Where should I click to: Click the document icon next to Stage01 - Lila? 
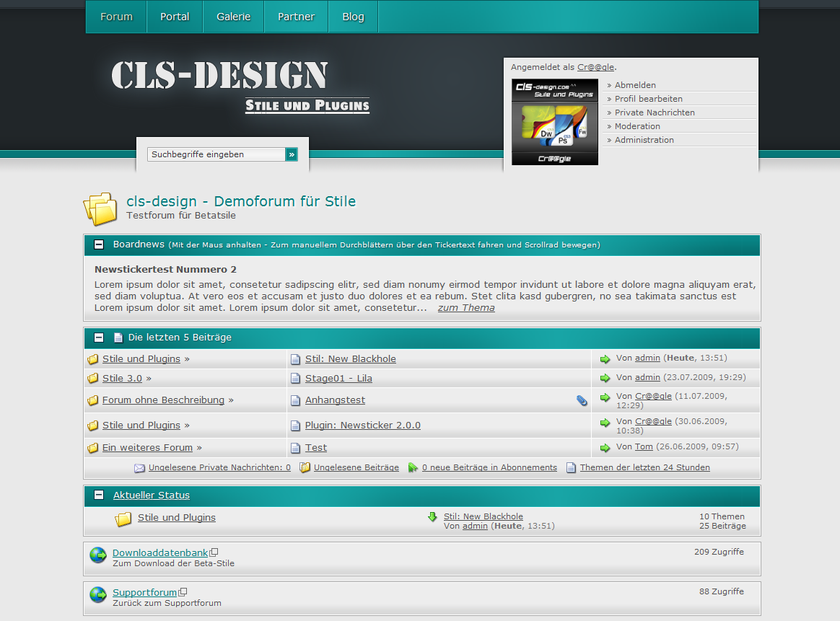pyautogui.click(x=295, y=379)
